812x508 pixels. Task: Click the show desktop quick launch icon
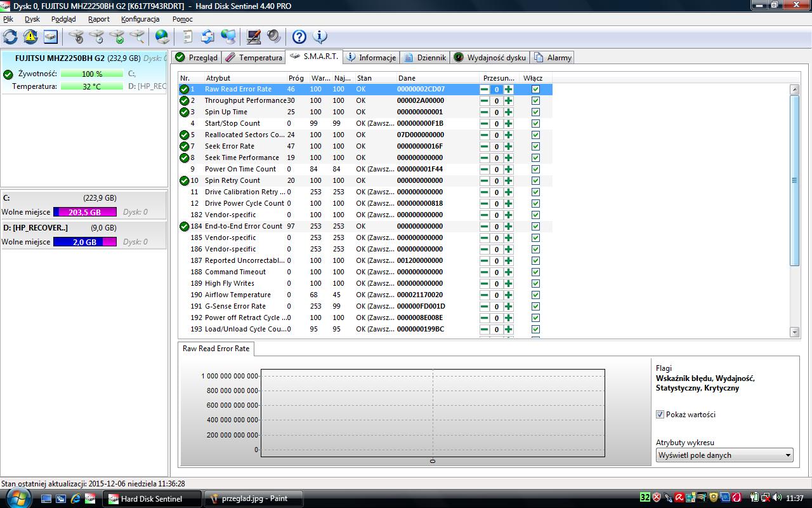point(46,498)
